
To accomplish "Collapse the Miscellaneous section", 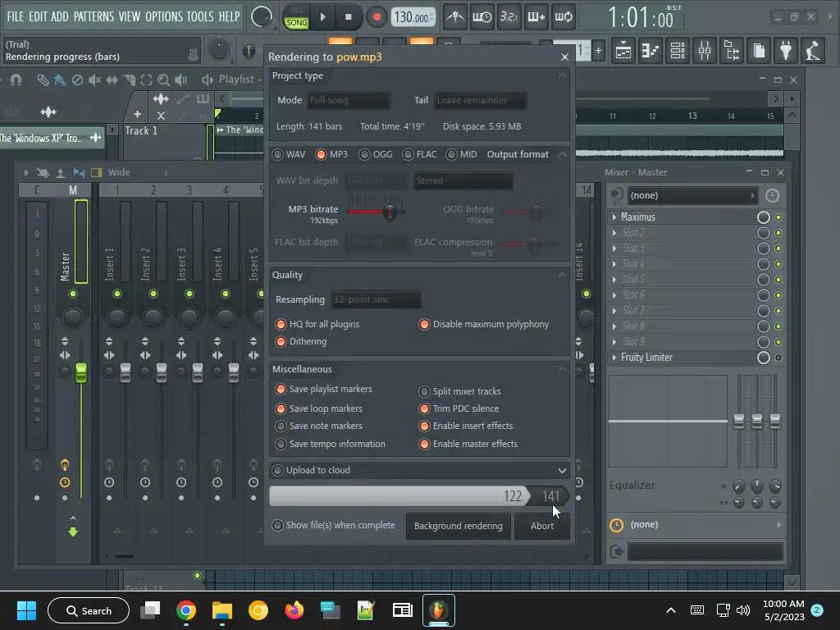I will [562, 370].
